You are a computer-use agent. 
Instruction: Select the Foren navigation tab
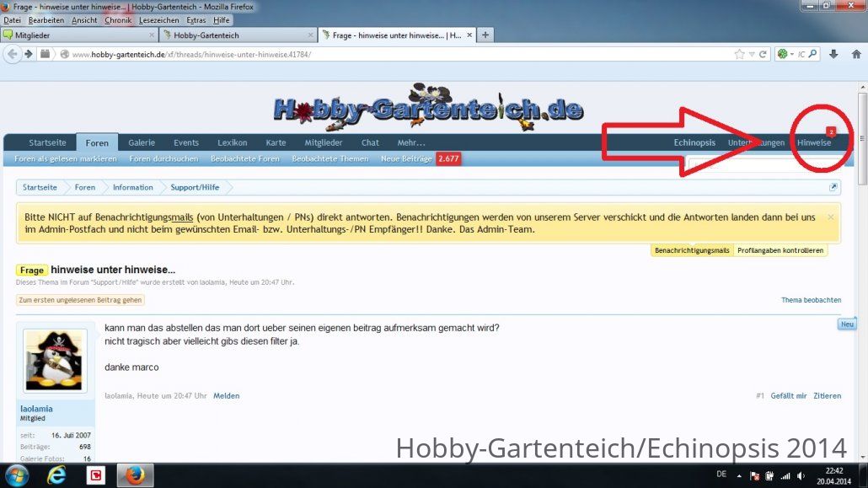(x=97, y=142)
